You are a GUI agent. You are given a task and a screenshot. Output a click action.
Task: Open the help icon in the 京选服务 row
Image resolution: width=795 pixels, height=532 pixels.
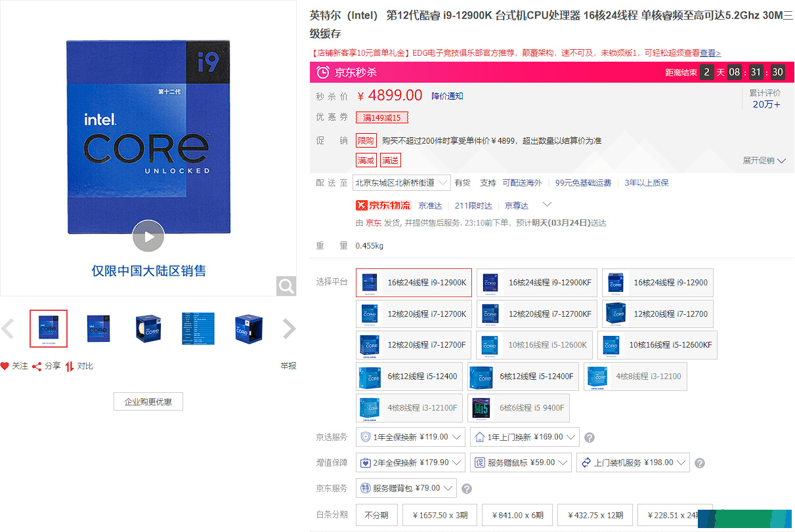(590, 438)
